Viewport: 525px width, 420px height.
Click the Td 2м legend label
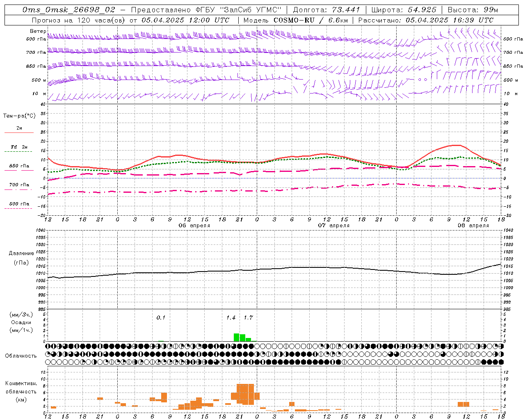19,147
